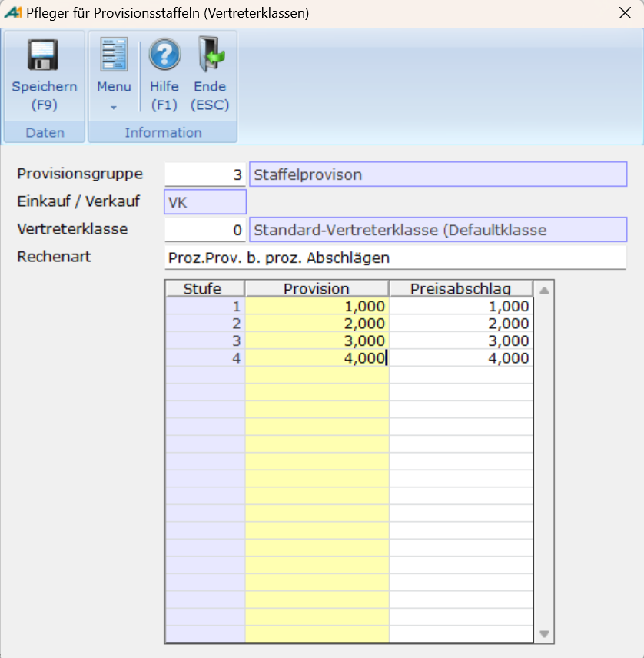Click the table scrollbar down arrow
The image size is (644, 658).
coord(544,633)
